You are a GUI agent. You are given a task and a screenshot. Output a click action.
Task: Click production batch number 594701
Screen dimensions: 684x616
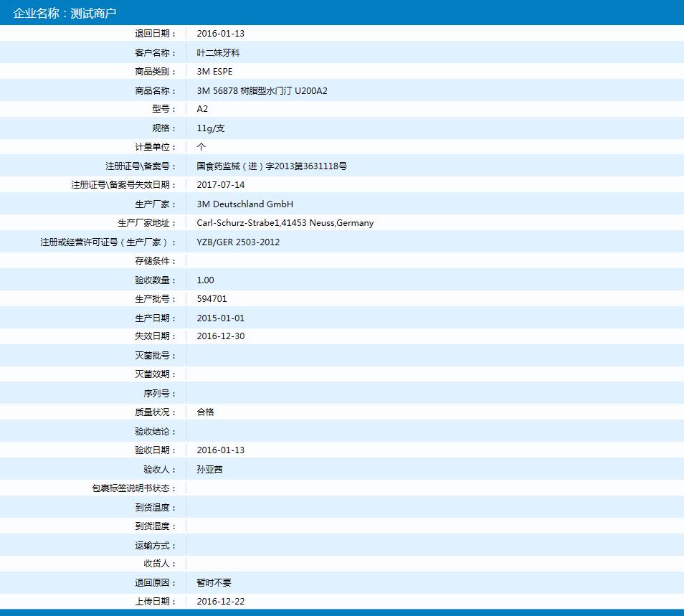[x=212, y=299]
